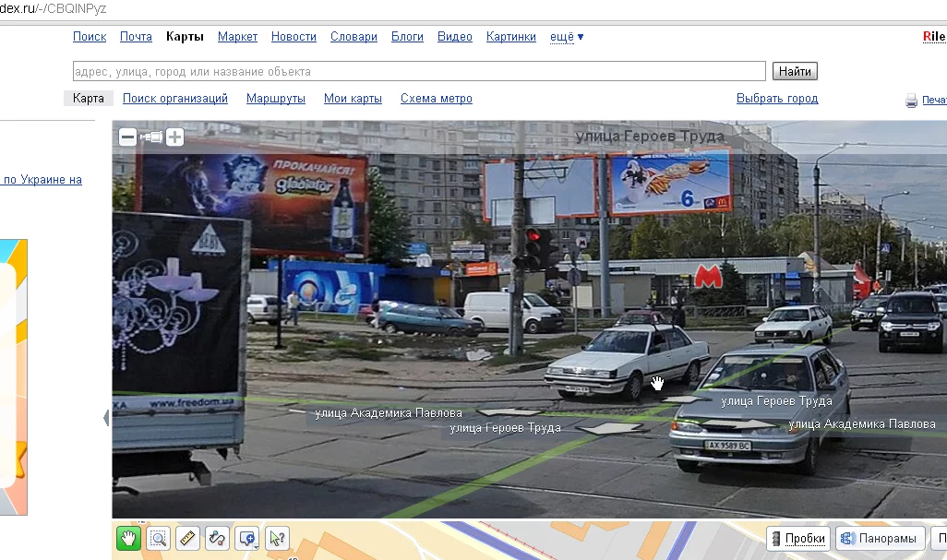This screenshot has height=560, width=947.
Task: Collapse the left side panel arrow
Action: pos(106,418)
